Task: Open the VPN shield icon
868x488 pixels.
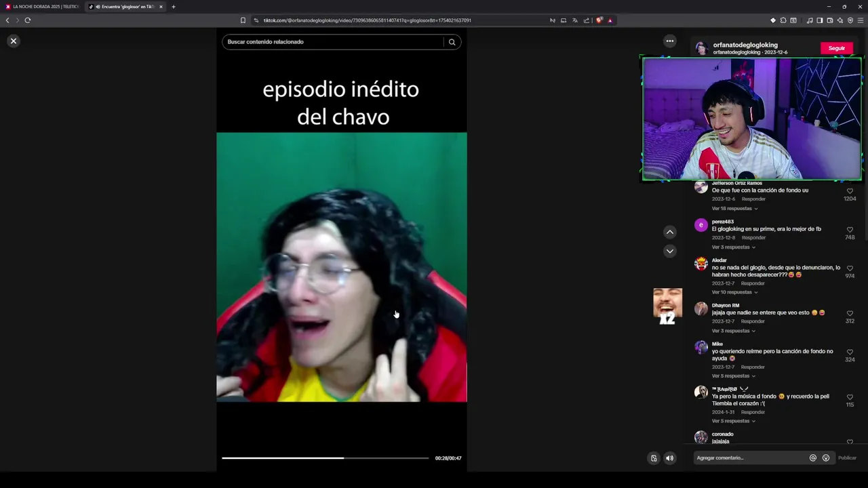Action: (850, 20)
